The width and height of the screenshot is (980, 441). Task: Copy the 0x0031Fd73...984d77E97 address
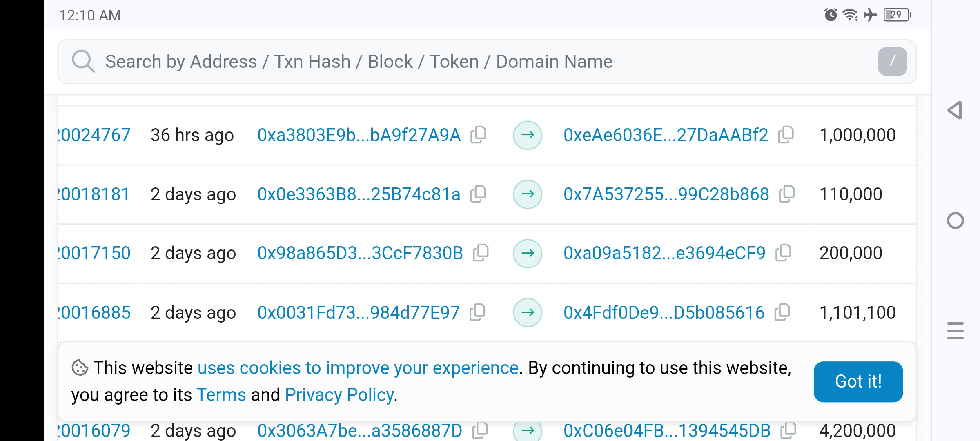477,313
